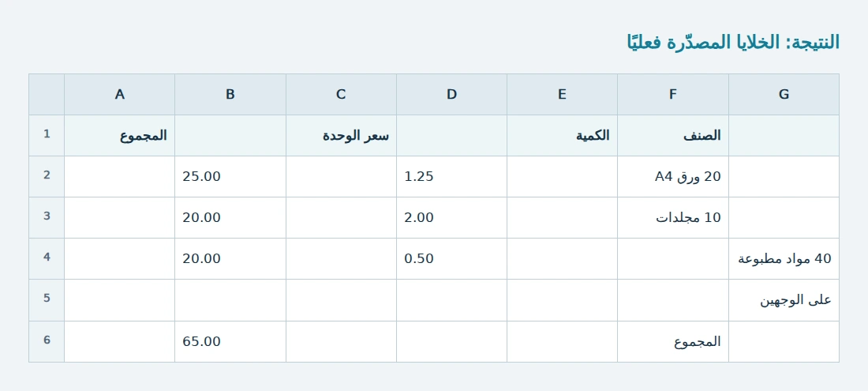Select column B header
868x391 pixels.
point(230,95)
